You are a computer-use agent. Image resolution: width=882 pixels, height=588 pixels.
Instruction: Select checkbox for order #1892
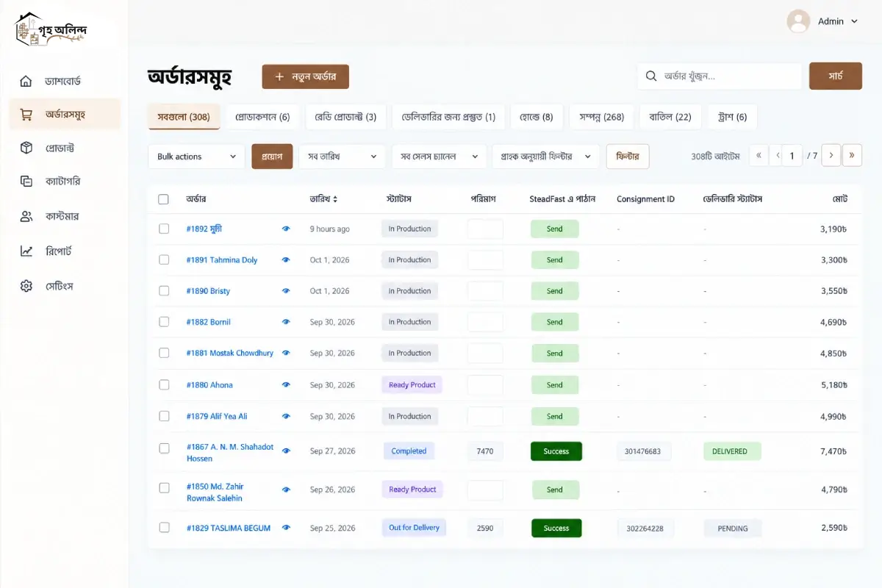tap(164, 229)
